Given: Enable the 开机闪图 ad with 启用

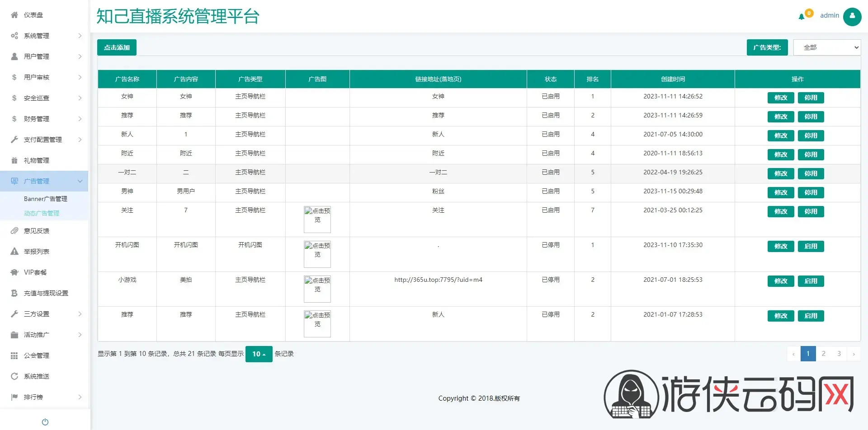Looking at the screenshot, I should click(811, 246).
